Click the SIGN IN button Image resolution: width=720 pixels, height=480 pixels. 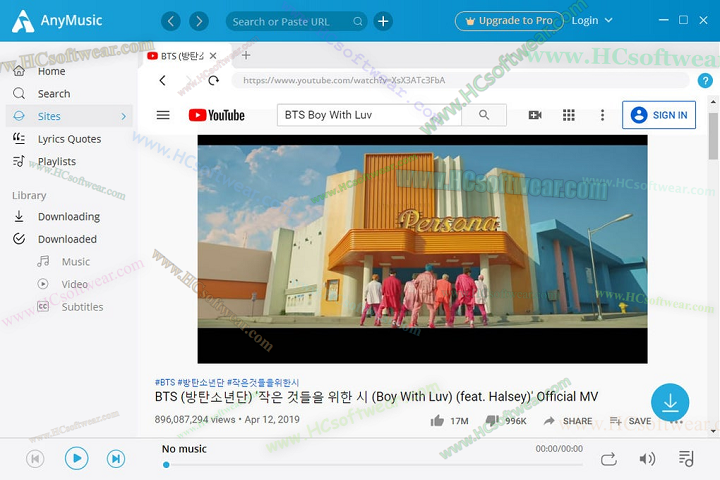659,115
